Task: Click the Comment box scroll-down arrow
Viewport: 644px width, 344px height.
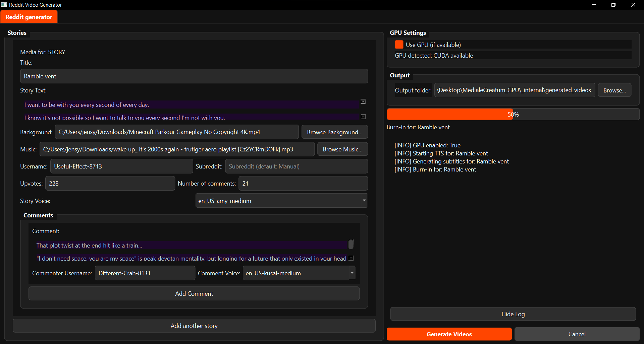Action: [x=351, y=258]
